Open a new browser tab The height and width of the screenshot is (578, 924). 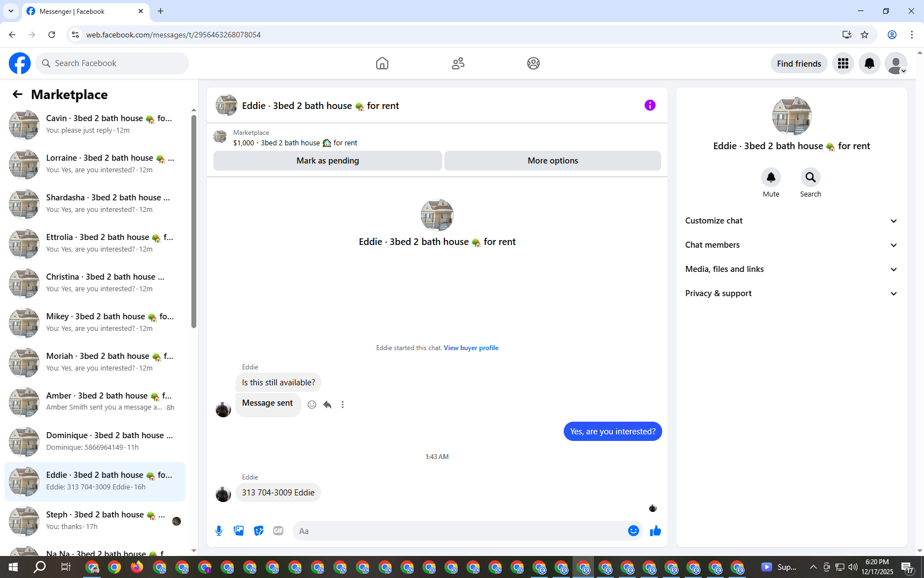tap(161, 11)
